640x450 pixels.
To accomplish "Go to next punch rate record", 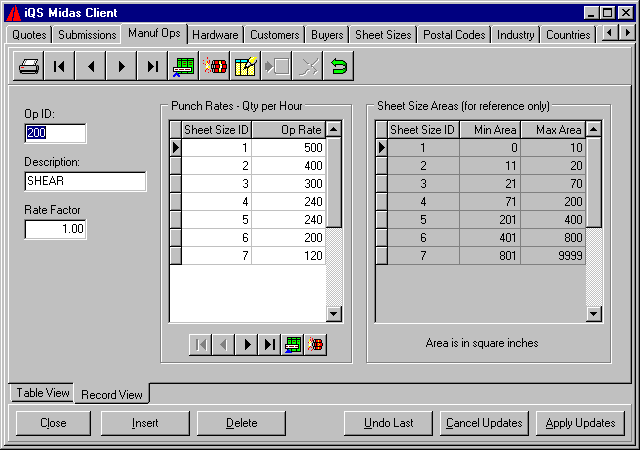I will click(247, 345).
